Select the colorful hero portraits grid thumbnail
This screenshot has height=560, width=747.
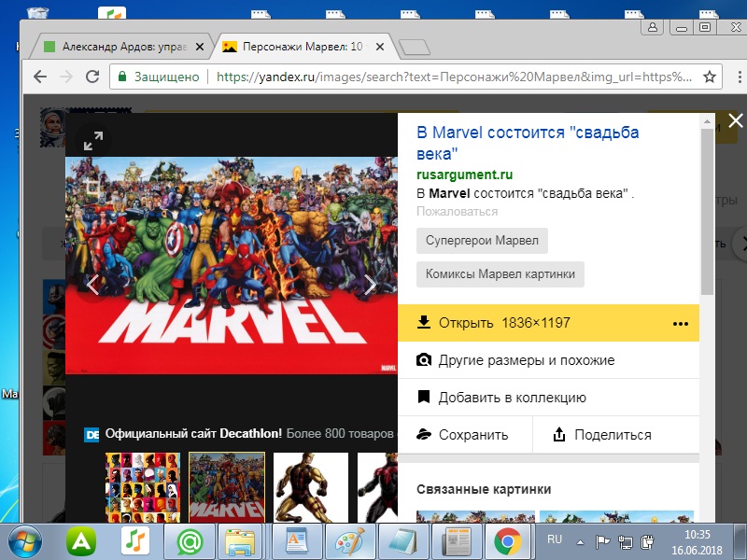tap(143, 487)
